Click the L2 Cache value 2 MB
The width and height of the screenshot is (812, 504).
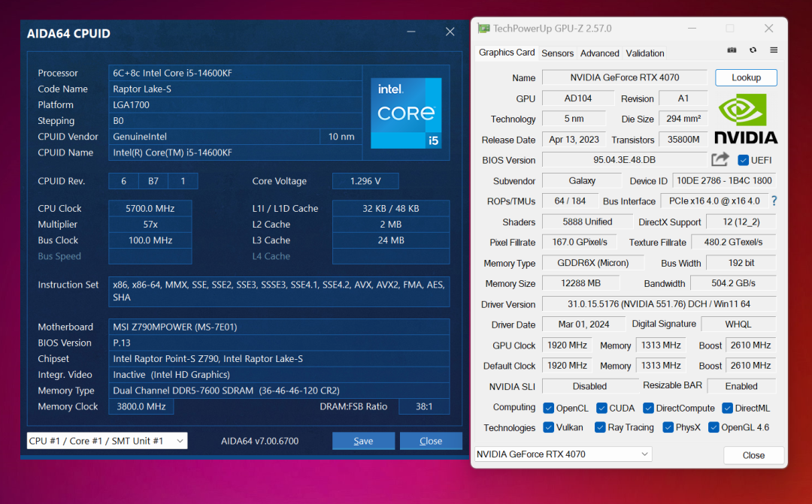pos(390,224)
